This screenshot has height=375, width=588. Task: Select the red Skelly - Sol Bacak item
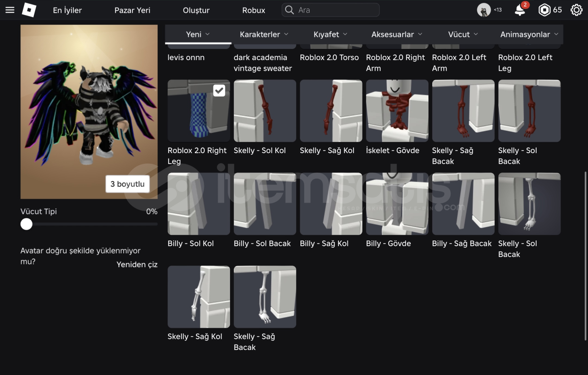529,111
